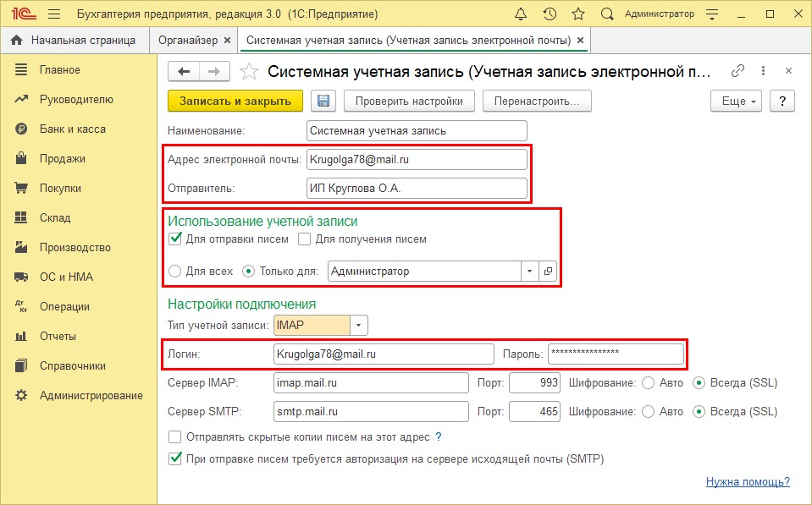This screenshot has width=812, height=505.
Task: Switch to Начальная страница tab
Action: pyautogui.click(x=75, y=41)
